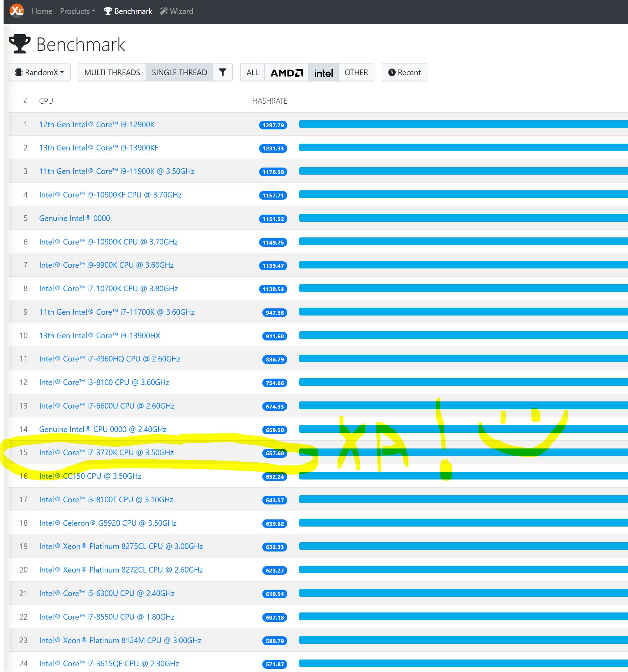The width and height of the screenshot is (628, 672).
Task: Click the hashrate bar for i9-13900KF
Action: click(x=463, y=148)
